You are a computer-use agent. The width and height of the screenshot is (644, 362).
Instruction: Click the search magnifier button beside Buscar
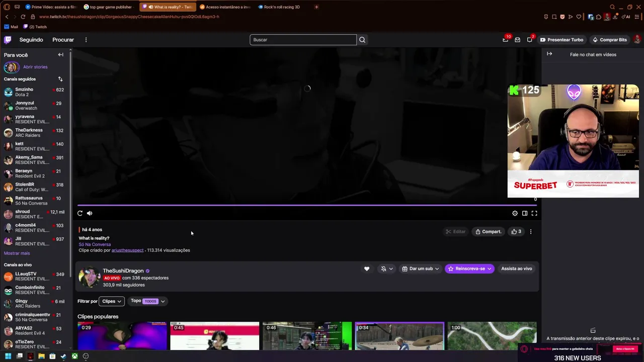362,40
